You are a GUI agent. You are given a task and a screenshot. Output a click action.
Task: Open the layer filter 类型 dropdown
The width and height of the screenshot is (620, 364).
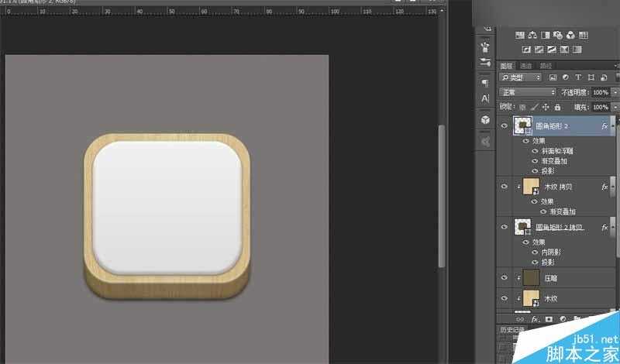click(x=521, y=78)
